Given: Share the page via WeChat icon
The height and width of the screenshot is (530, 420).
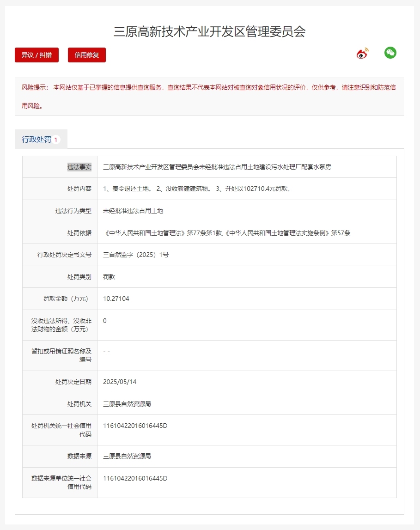Looking at the screenshot, I should [x=390, y=53].
